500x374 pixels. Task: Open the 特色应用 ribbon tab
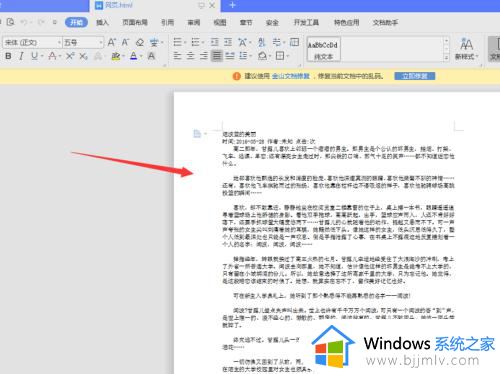(346, 22)
